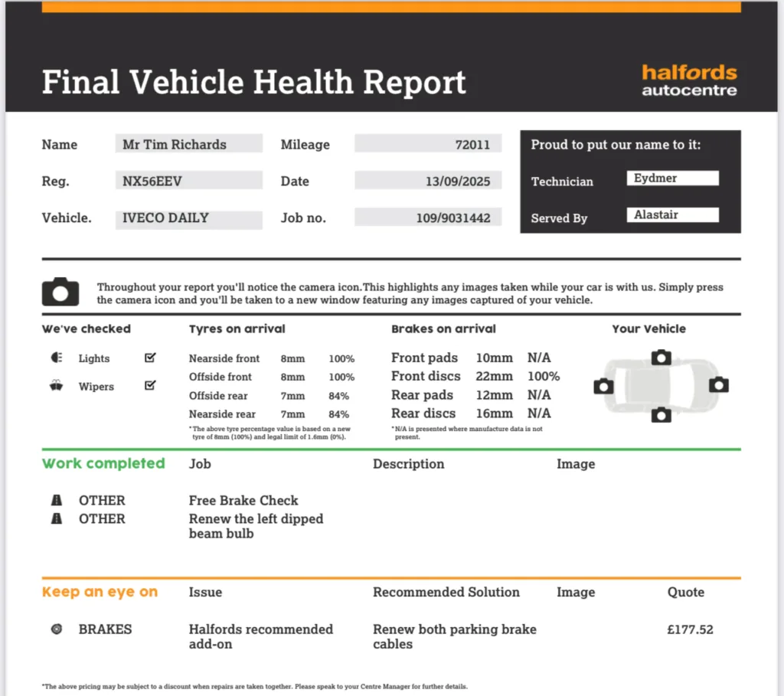This screenshot has height=696, width=784.
Task: Click the Job no. field 109/9031442
Action: 428,217
